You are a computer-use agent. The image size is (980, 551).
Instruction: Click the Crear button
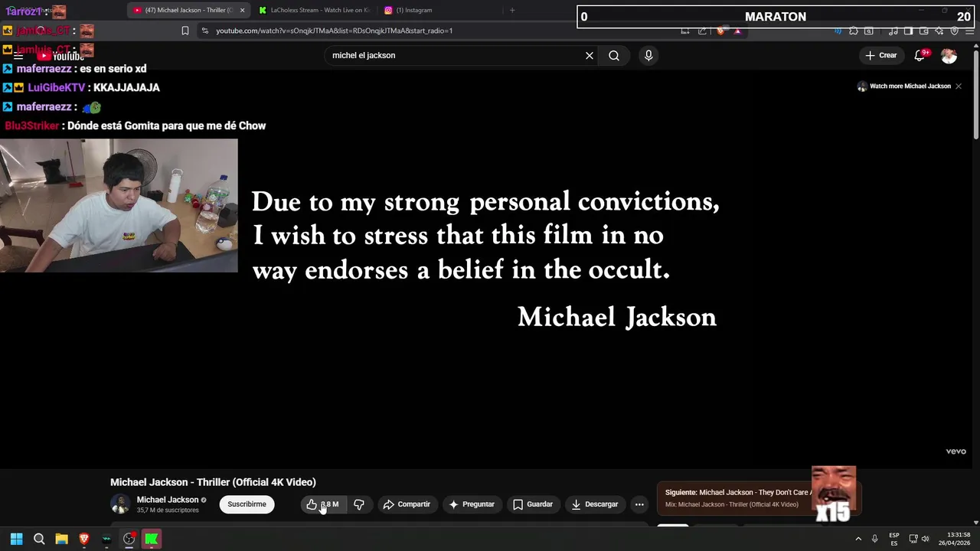880,55
